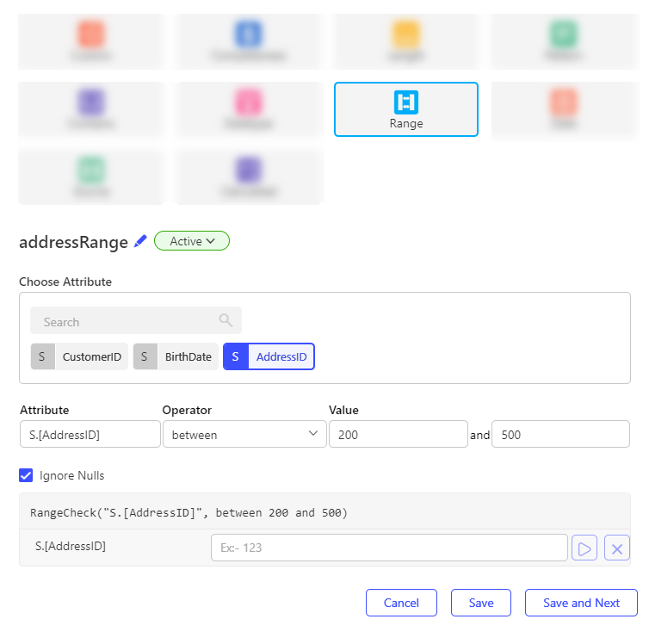The image size is (649, 644).
Task: Click the upper bound value field 500
Action: tap(560, 435)
